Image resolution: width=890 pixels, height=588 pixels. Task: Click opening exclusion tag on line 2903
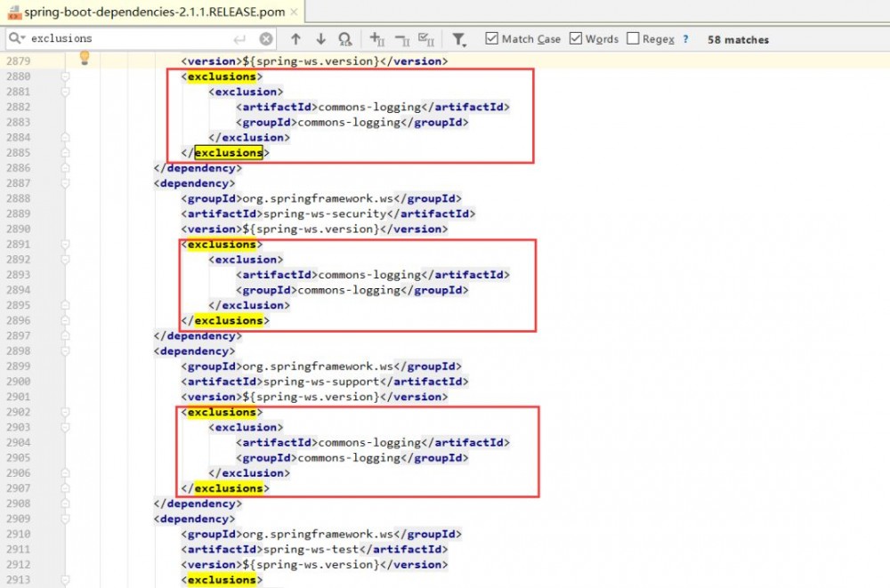coord(246,427)
